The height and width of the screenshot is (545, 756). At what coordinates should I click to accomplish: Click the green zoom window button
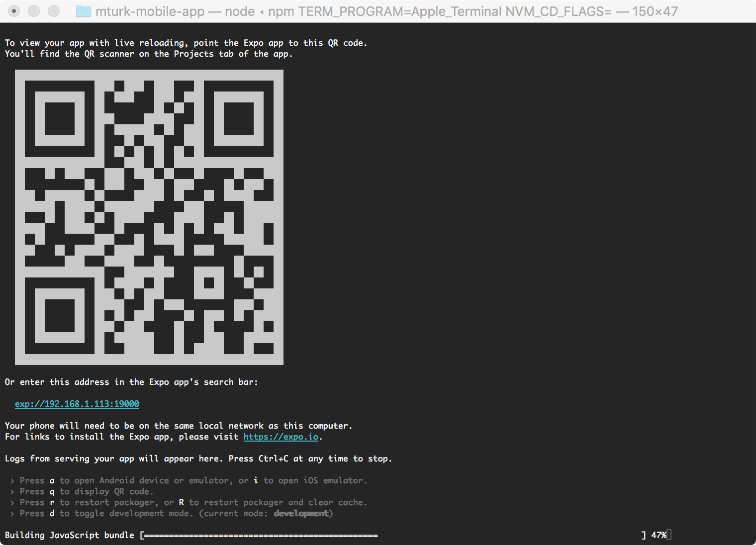(x=54, y=11)
